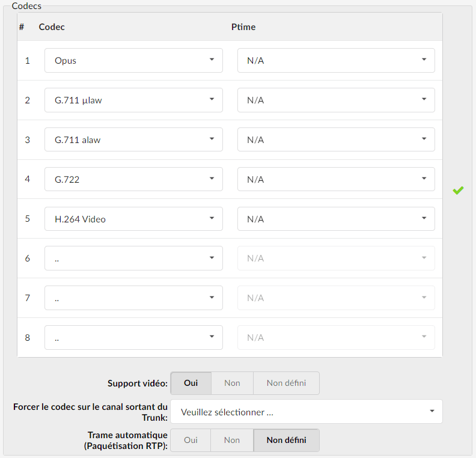Image resolution: width=476 pixels, height=458 pixels.
Task: Disable Trame automatique with Non
Action: point(232,440)
